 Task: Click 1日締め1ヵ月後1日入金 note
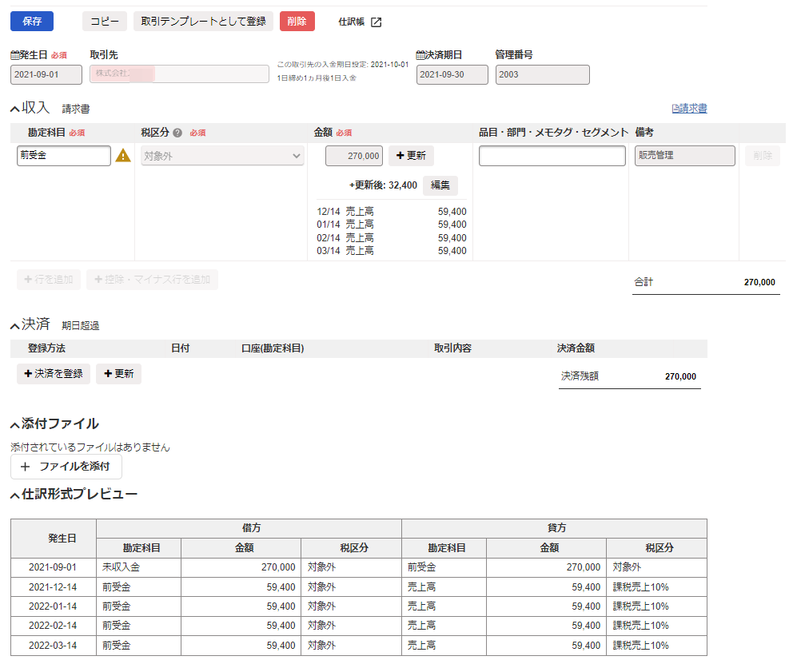[x=317, y=78]
